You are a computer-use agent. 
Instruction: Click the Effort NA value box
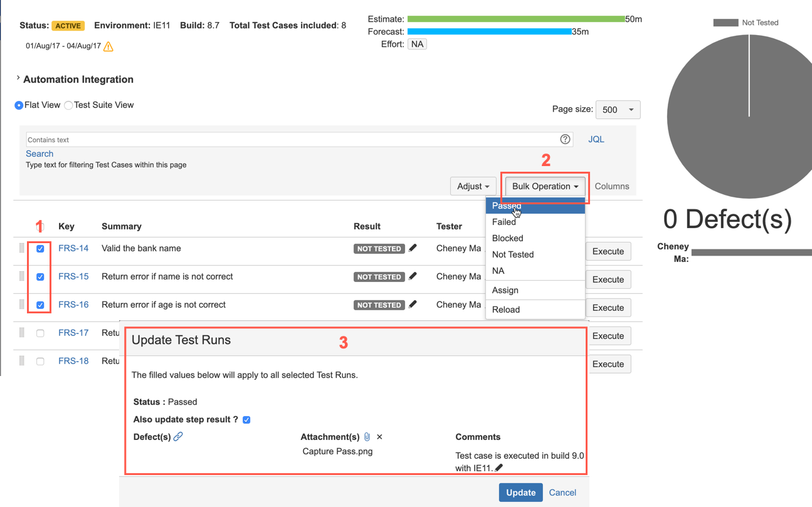(x=417, y=44)
